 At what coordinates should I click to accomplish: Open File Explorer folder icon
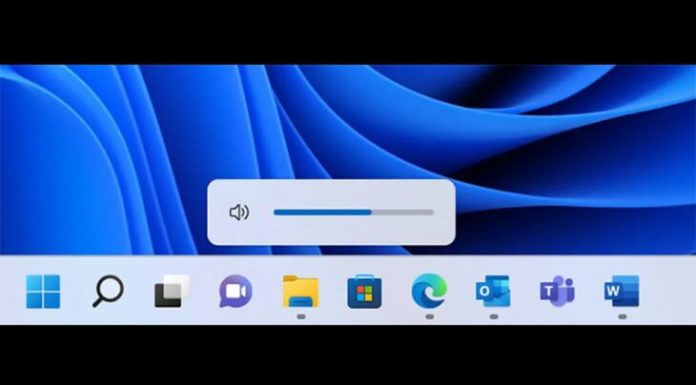(301, 291)
